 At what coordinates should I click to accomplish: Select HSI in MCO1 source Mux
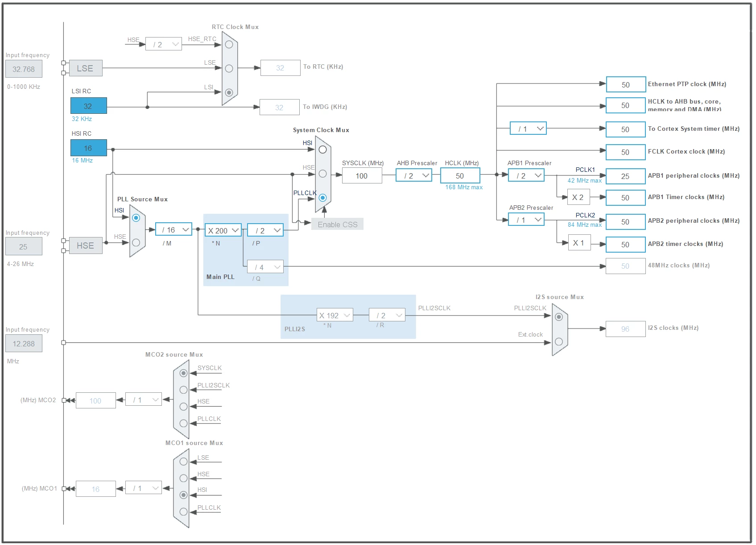tap(183, 495)
